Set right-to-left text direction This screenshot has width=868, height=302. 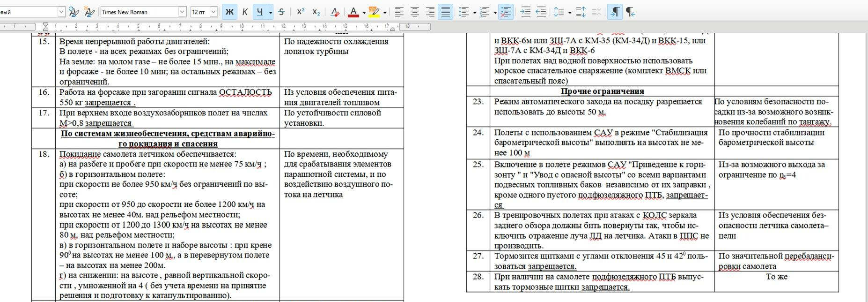tap(631, 12)
